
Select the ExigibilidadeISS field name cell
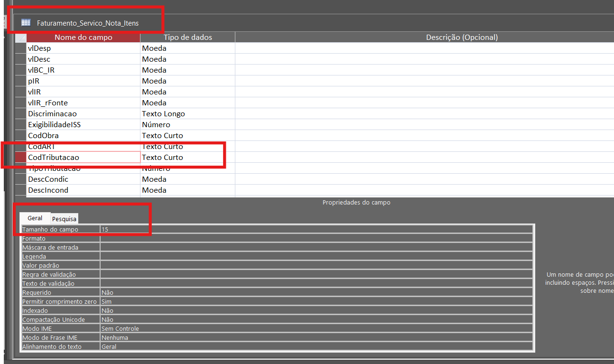tap(83, 124)
